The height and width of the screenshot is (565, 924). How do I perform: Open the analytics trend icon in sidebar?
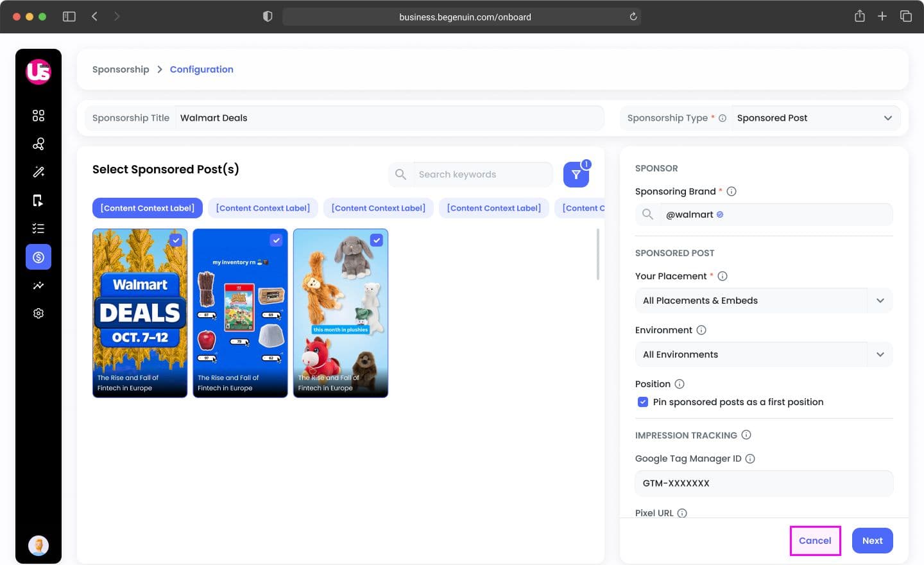[38, 285]
